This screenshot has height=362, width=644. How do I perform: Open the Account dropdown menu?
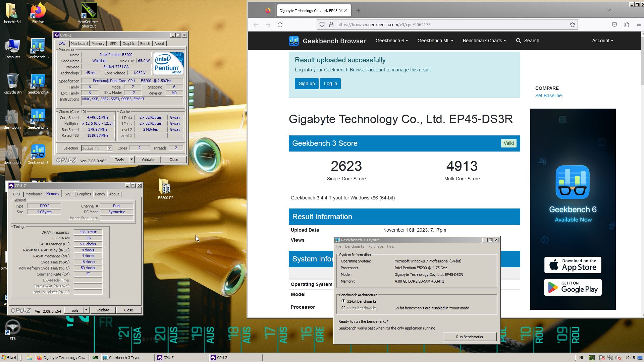click(602, 41)
